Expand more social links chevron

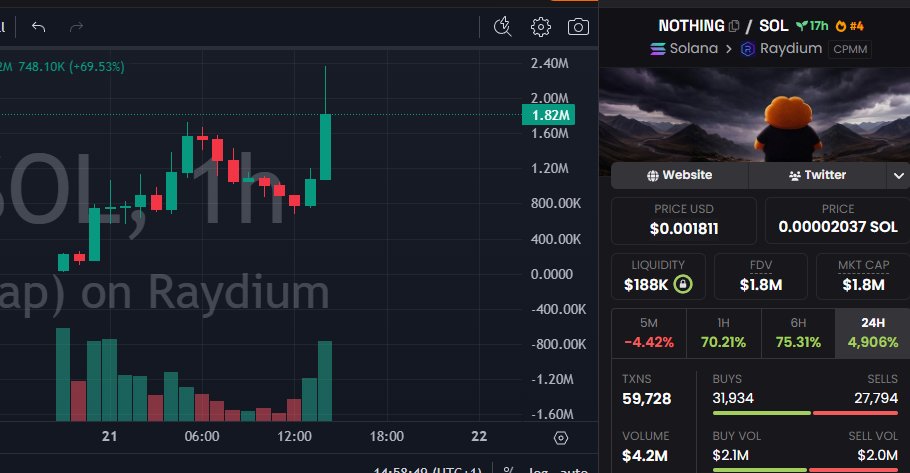[897, 175]
